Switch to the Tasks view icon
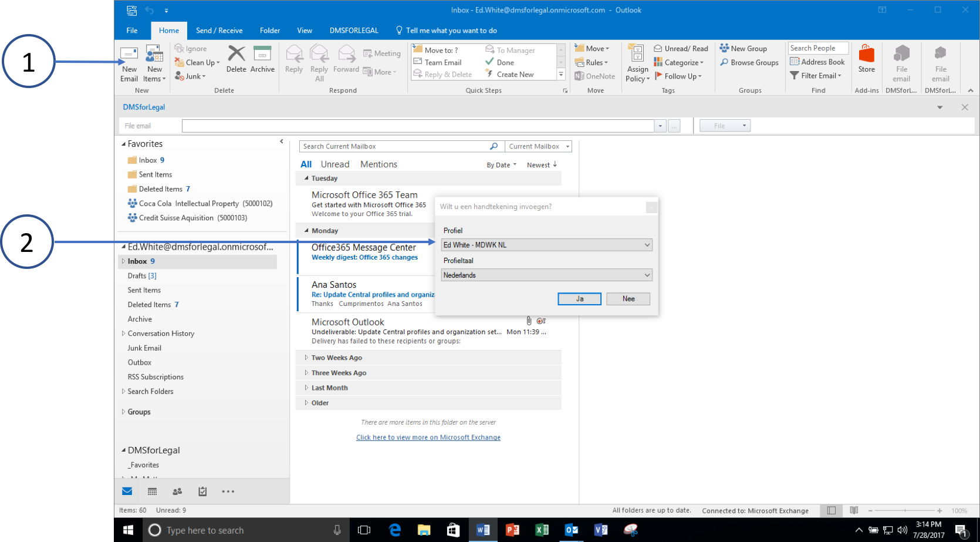Image resolution: width=980 pixels, height=542 pixels. (x=202, y=491)
